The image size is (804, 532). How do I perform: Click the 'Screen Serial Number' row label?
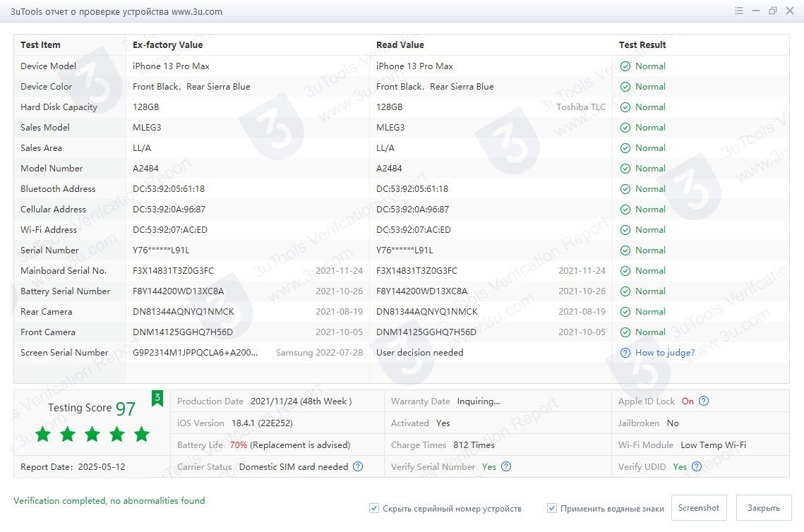click(x=65, y=353)
